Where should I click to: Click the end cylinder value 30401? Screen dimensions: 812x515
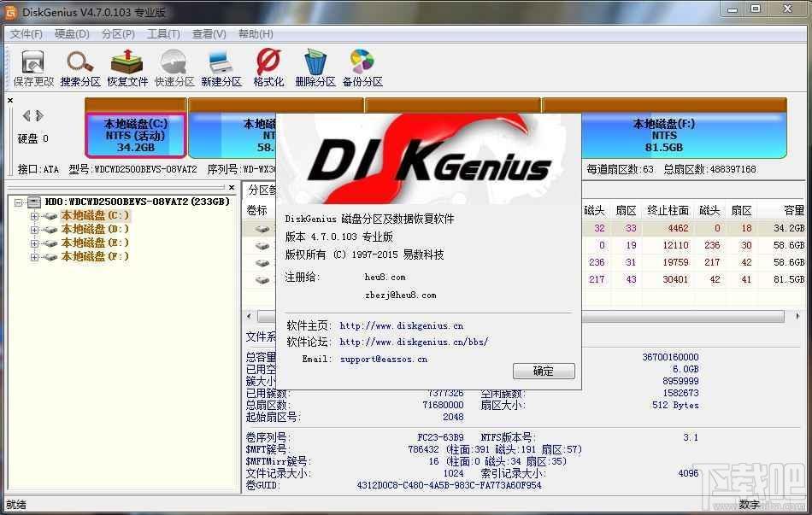click(x=676, y=279)
